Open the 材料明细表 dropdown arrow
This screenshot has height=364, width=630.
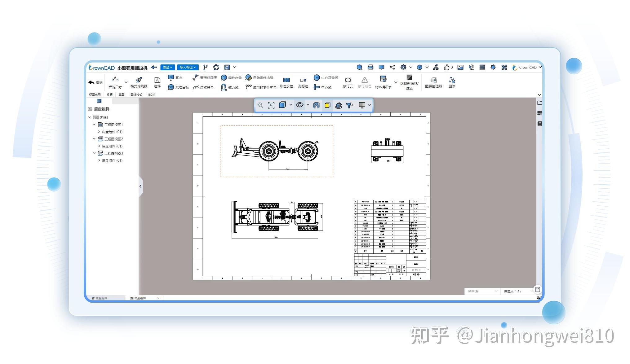coord(396,82)
